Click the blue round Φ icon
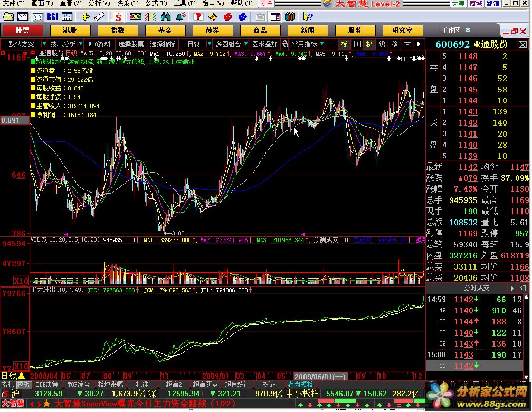 [243, 16]
